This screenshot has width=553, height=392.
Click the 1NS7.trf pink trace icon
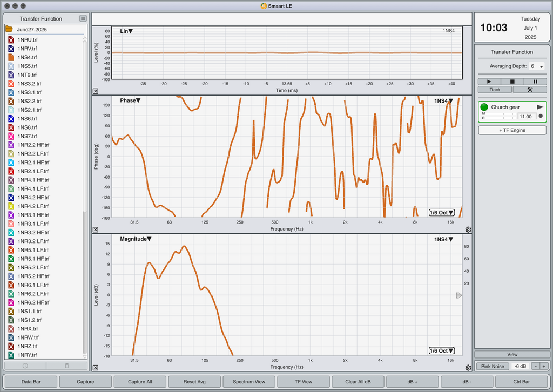(x=11, y=136)
